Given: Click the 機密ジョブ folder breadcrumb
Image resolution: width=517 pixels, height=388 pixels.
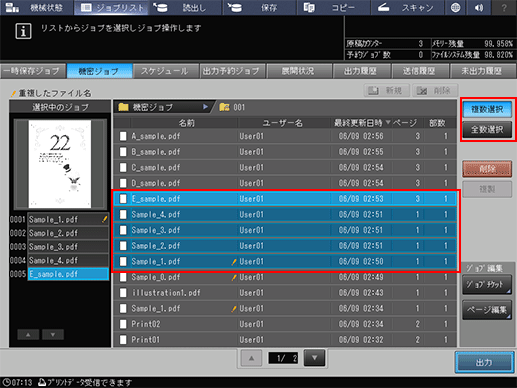Looking at the screenshot, I should coord(163,107).
